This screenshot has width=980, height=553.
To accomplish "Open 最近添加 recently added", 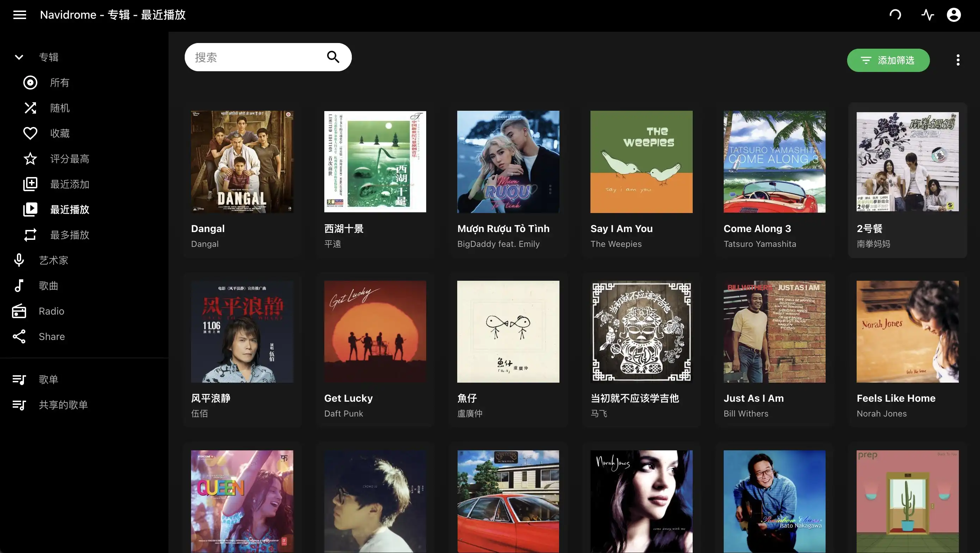I will tap(69, 184).
